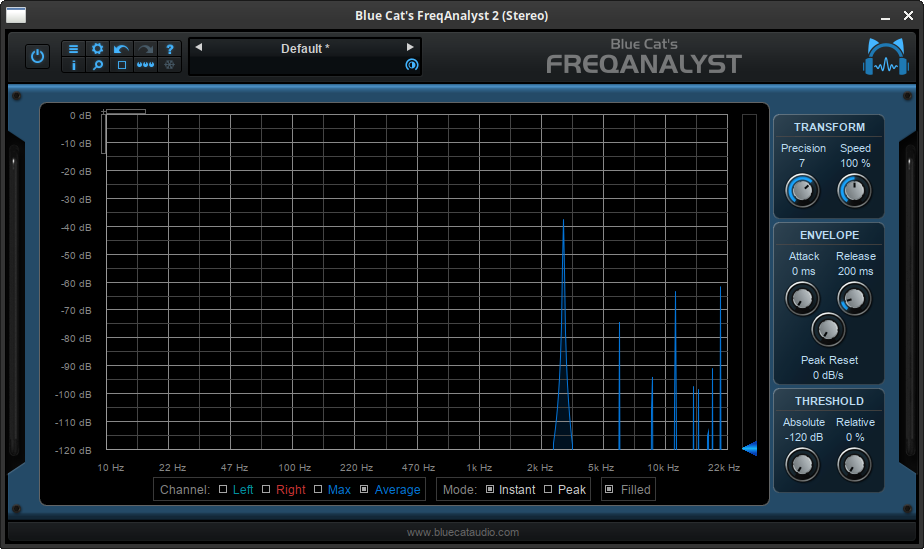Click the help question mark icon
The width and height of the screenshot is (924, 549).
(170, 49)
